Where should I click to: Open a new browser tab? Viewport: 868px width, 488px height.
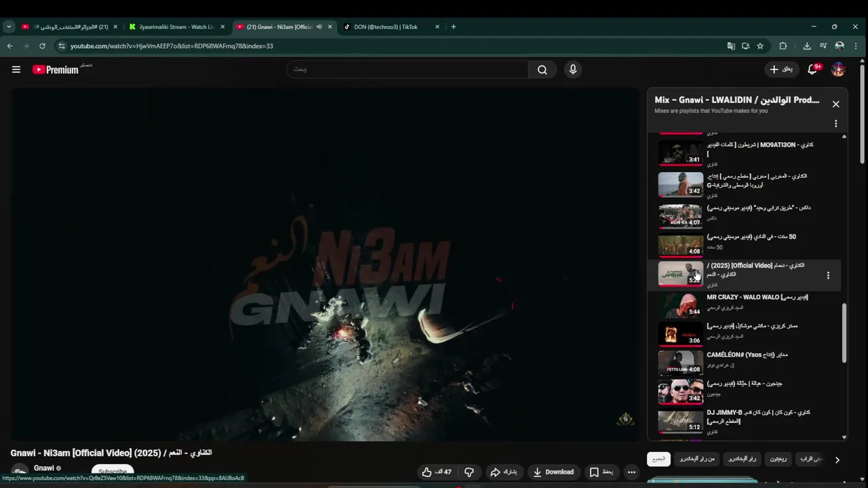[x=453, y=27]
